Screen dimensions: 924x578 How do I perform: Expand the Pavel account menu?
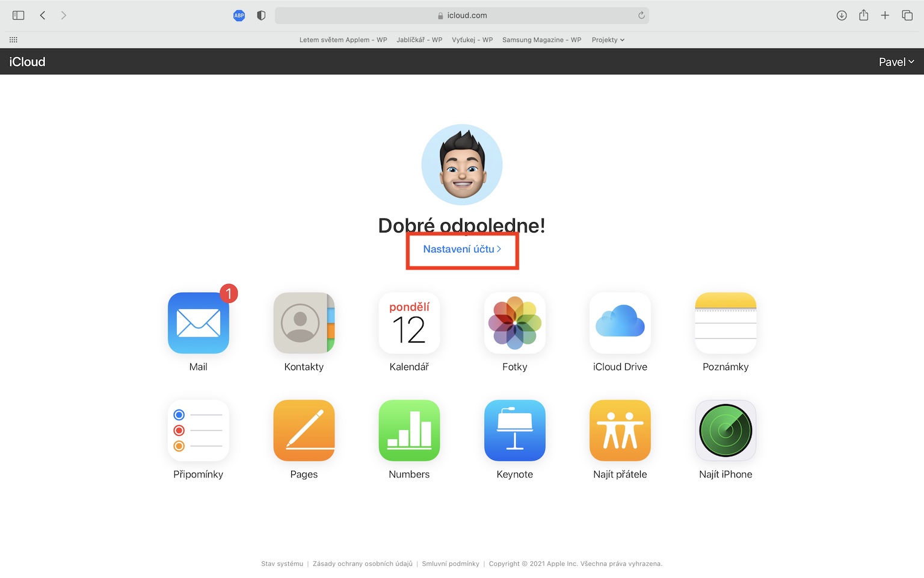click(x=896, y=61)
